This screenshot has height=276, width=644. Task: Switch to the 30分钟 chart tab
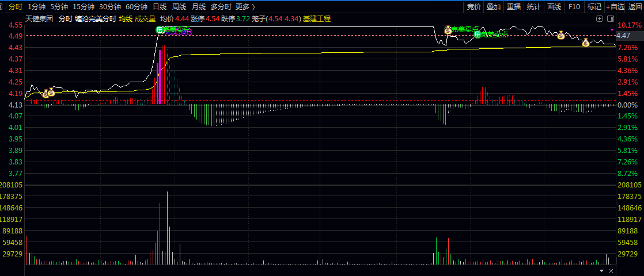[110, 6]
